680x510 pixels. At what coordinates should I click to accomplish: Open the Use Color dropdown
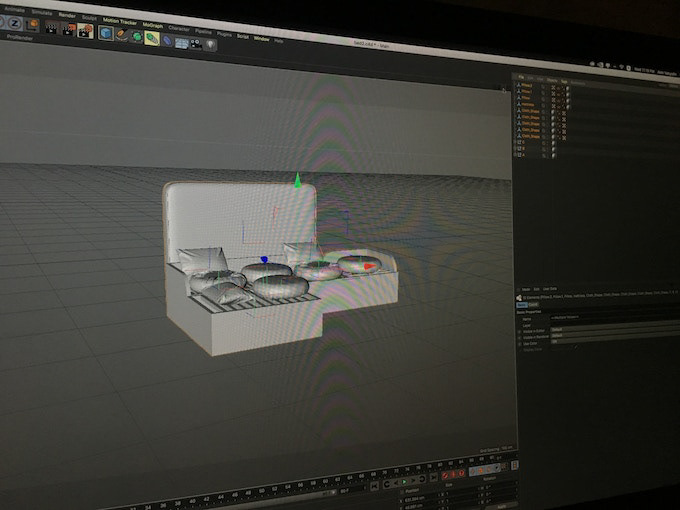615,340
